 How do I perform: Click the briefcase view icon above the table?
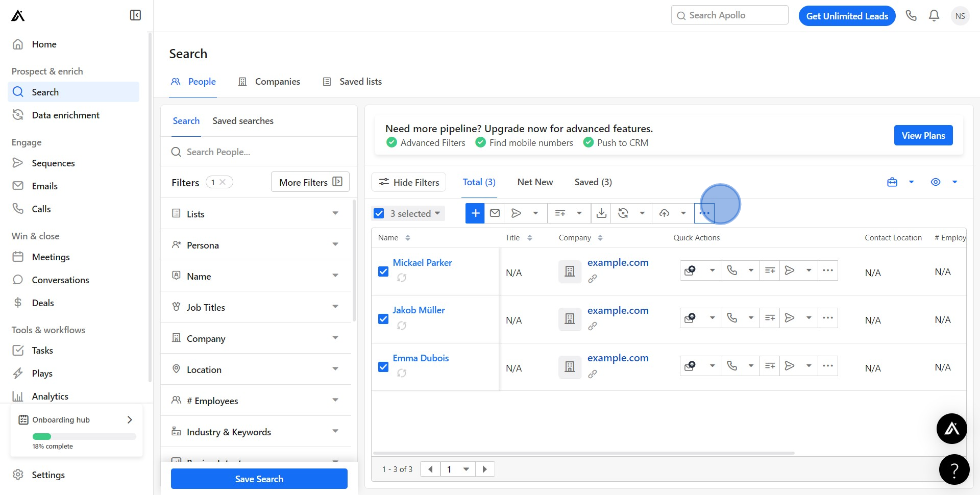pos(892,182)
